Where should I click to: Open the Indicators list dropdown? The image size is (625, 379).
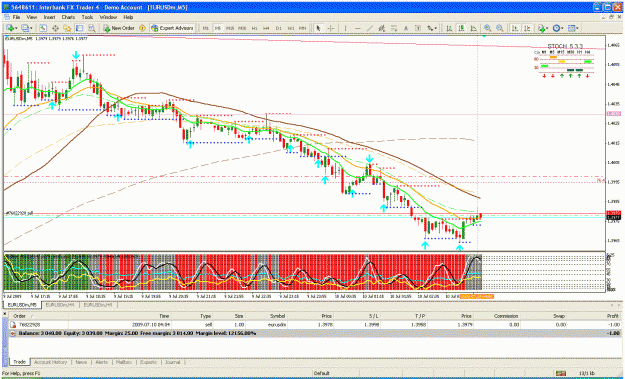(542, 28)
